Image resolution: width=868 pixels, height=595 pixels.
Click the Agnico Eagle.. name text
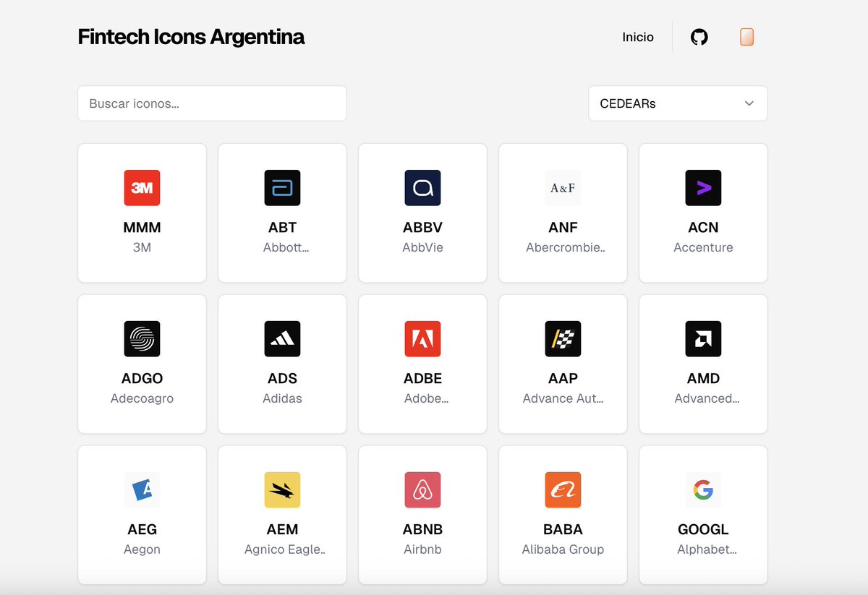[x=284, y=549]
